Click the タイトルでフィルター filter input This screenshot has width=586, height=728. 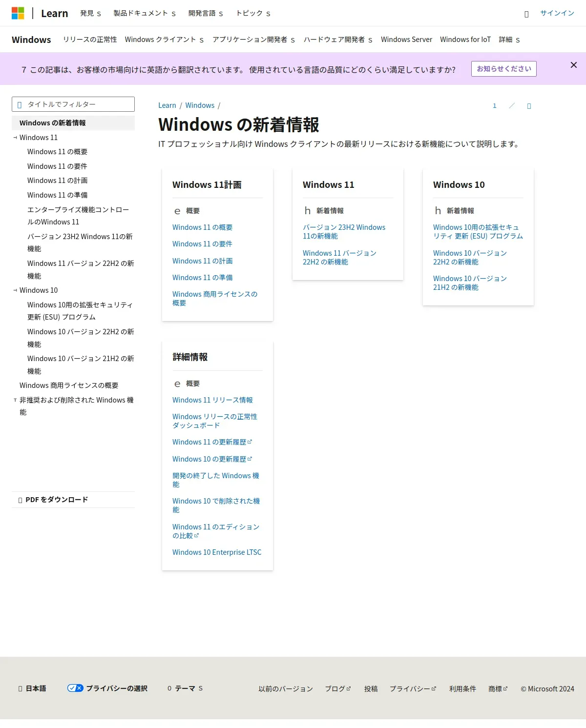pos(73,104)
